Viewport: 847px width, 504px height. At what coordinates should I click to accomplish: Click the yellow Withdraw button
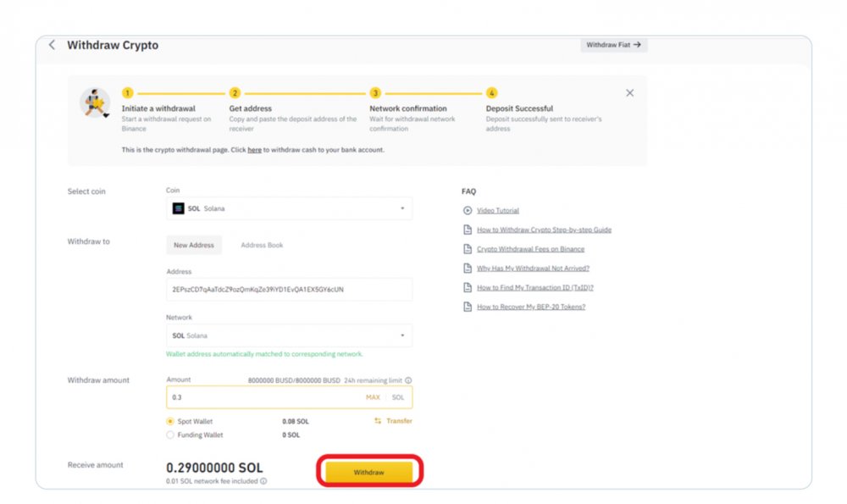tap(369, 472)
